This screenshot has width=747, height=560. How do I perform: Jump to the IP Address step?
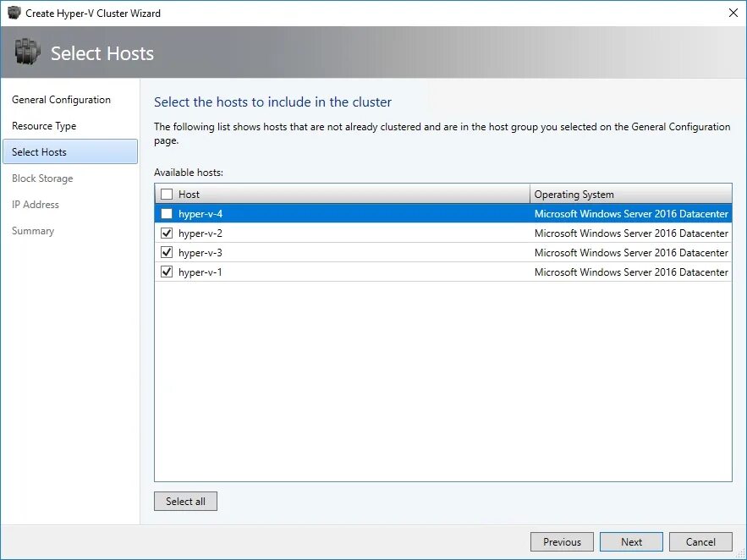coord(36,204)
